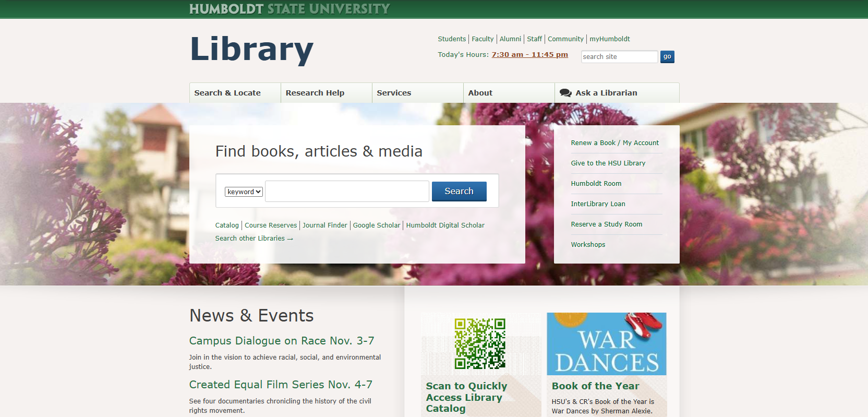
Task: Click the Ask a Librarian chat icon
Action: (x=565, y=93)
